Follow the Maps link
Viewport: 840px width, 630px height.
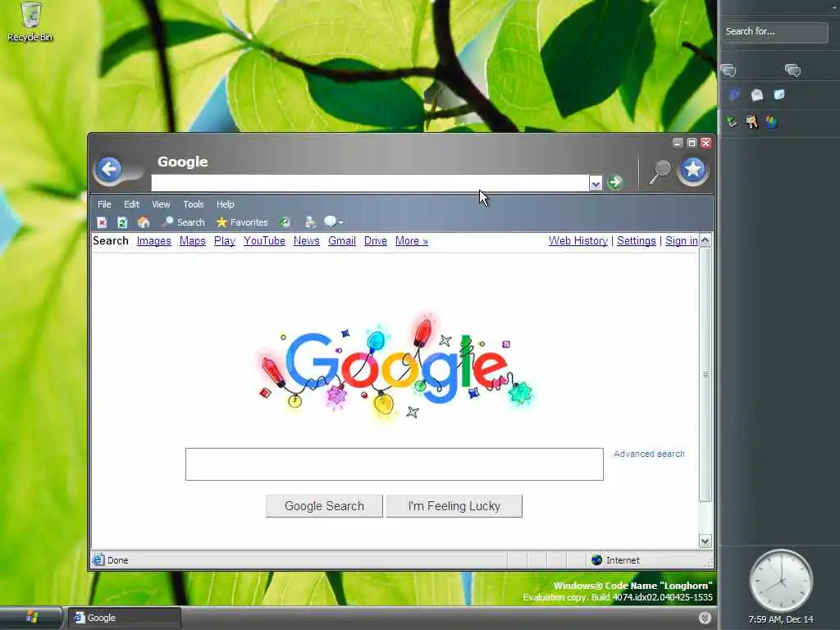(192, 241)
